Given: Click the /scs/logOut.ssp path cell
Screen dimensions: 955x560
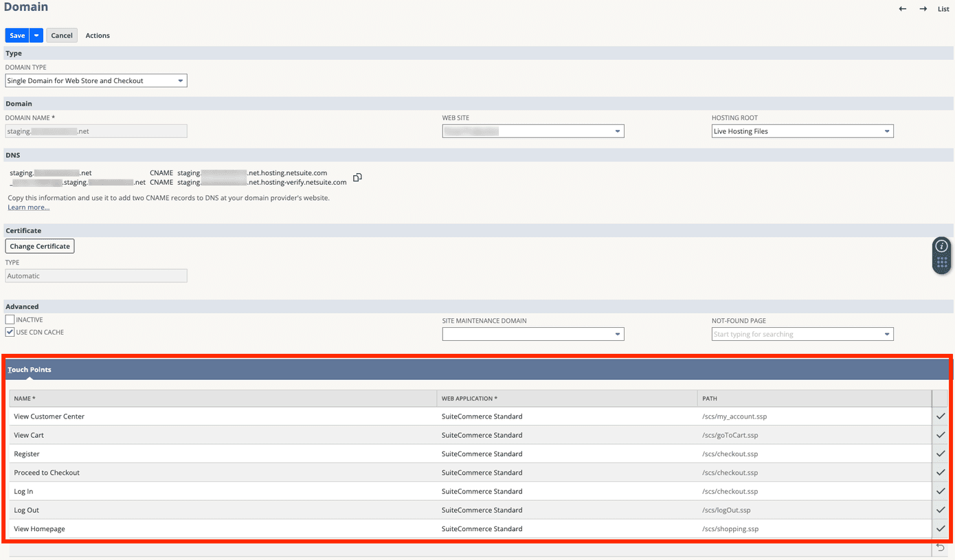Looking at the screenshot, I should [814, 510].
